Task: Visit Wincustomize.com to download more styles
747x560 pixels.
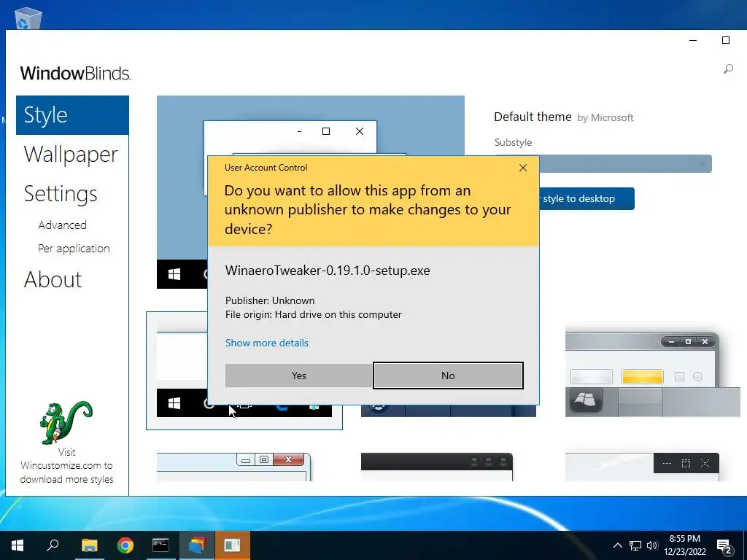Action: point(66,466)
